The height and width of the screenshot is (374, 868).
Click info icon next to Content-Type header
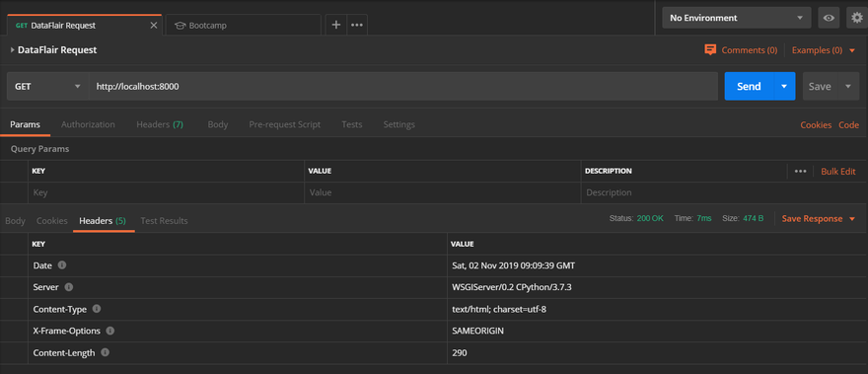pyautogui.click(x=97, y=309)
